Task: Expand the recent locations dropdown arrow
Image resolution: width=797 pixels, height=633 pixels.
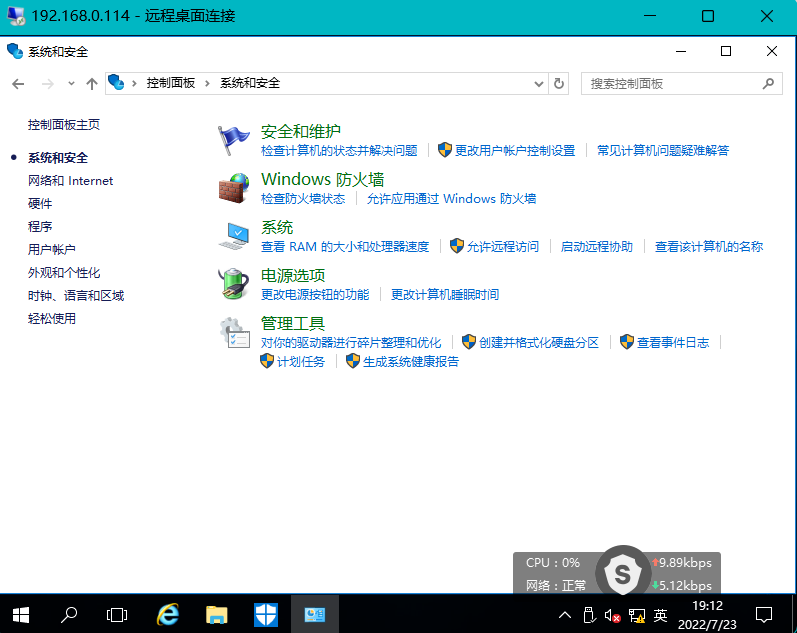Action: click(71, 84)
